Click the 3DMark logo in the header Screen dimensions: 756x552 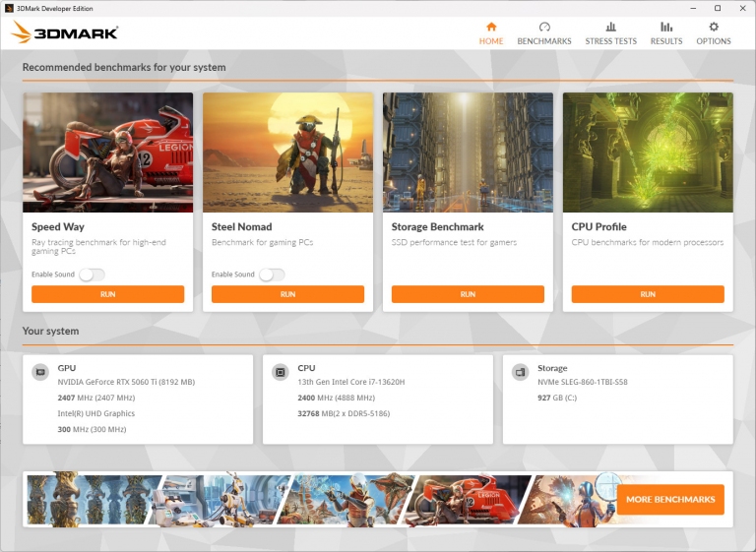(65, 32)
